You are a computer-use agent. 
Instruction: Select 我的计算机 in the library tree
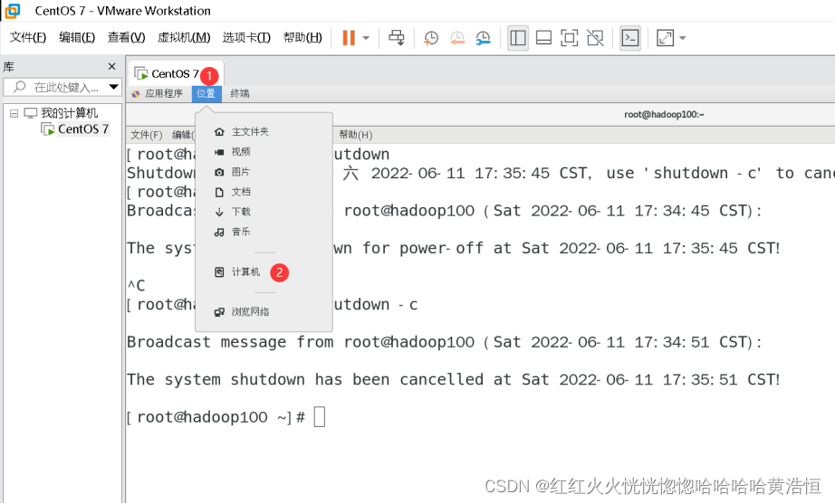click(69, 113)
